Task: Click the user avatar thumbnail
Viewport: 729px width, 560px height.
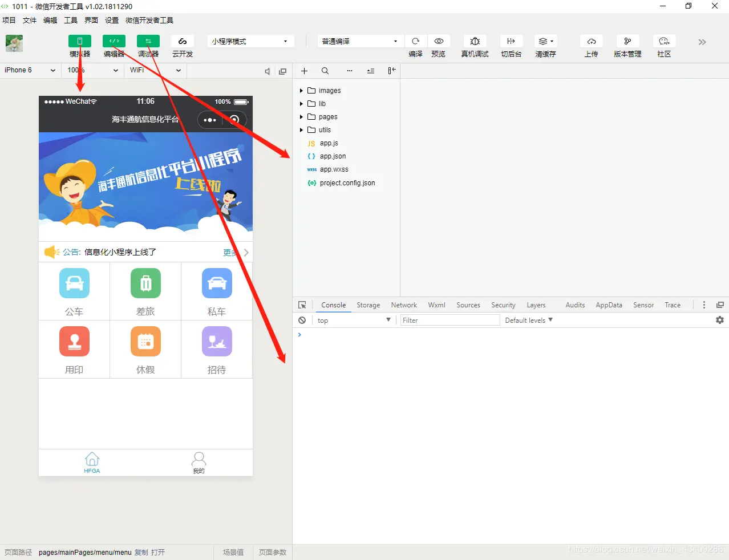Action: (14, 43)
